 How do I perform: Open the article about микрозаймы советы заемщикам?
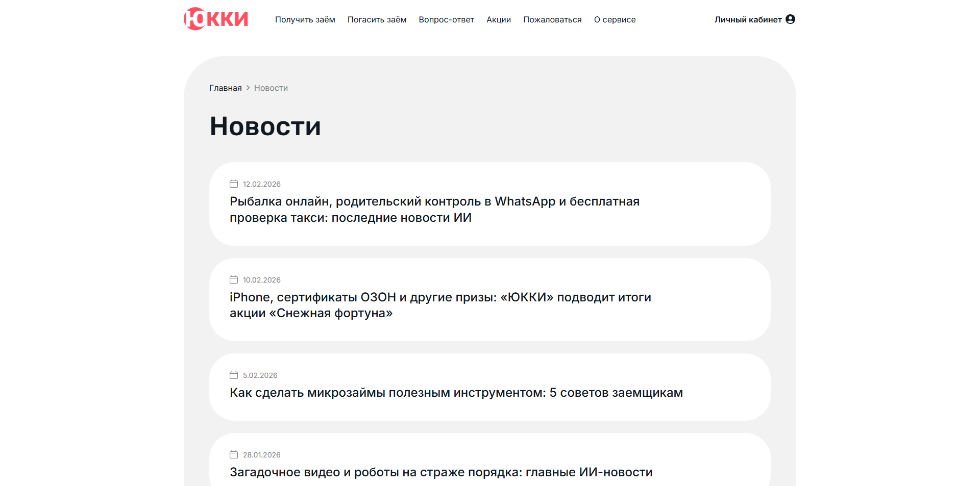pos(456,393)
